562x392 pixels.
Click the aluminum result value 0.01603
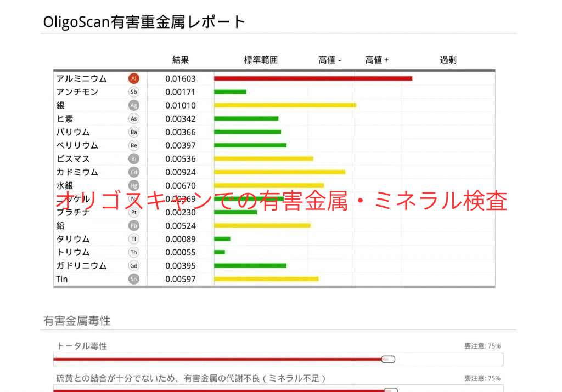(x=180, y=78)
